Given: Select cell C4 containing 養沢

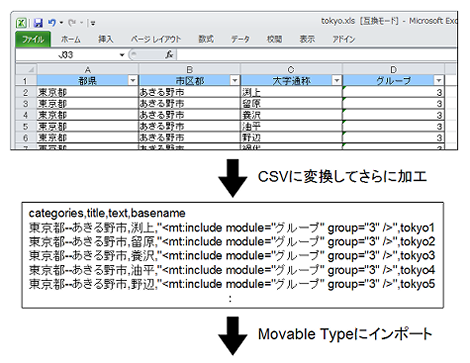Looking at the screenshot, I should (x=291, y=115).
